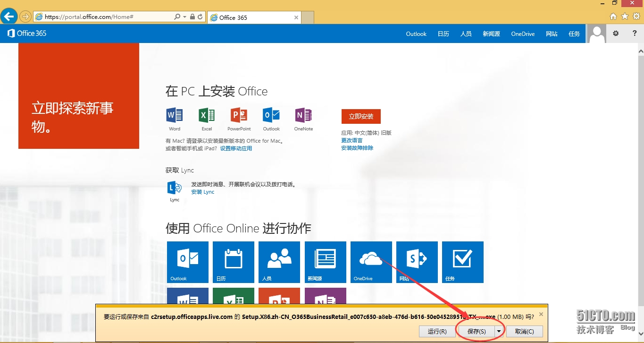Click the 安装 Lync link
The height and width of the screenshot is (343, 644).
pyautogui.click(x=203, y=192)
